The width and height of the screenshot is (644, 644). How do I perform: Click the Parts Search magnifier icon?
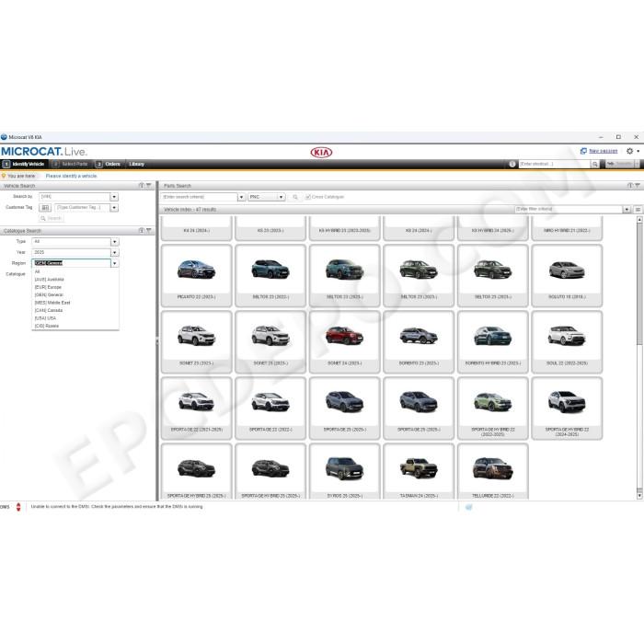click(x=295, y=197)
